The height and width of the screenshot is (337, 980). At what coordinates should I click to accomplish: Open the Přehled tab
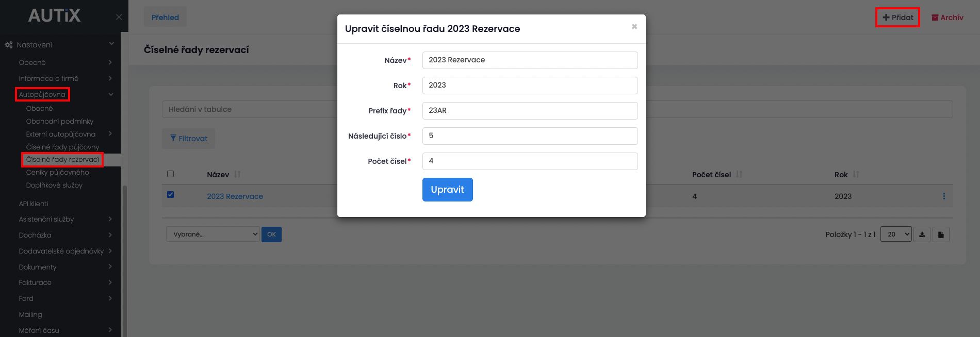click(165, 17)
